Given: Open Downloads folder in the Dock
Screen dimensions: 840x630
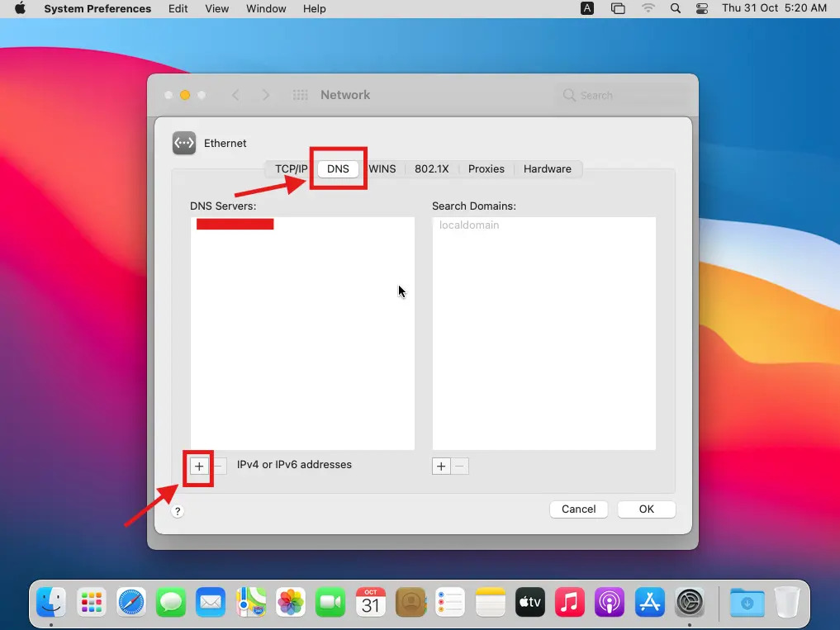Looking at the screenshot, I should (x=747, y=603).
